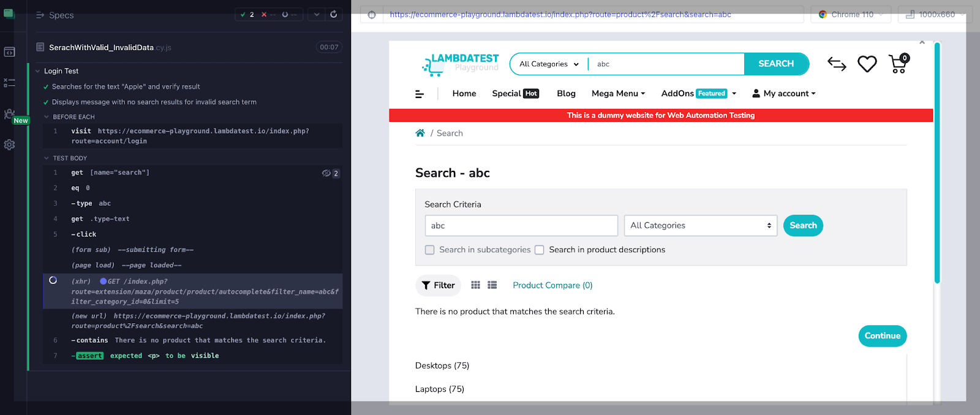Click the URL address bar
This screenshot has width=980, height=415.
[594, 15]
